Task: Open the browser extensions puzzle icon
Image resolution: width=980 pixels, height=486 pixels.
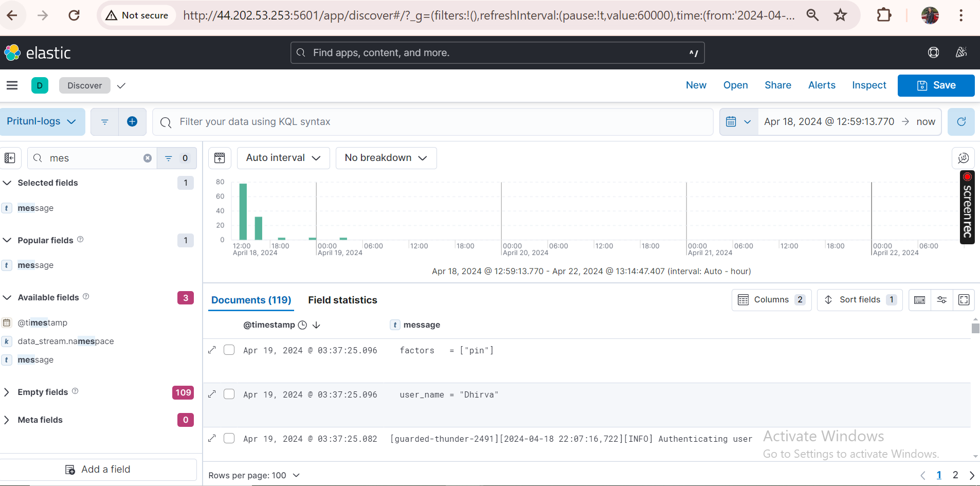Action: click(884, 15)
